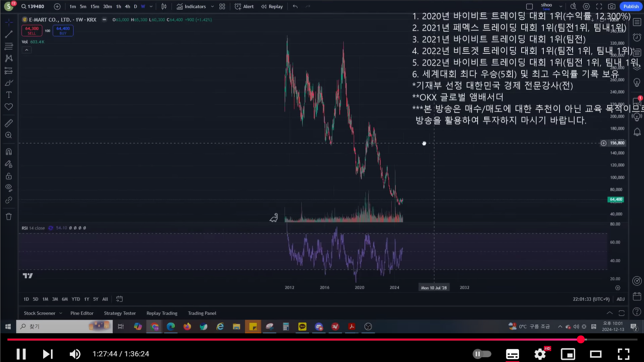Click the symbol search 139480
Image resolution: width=644 pixels, height=362 pixels.
pyautogui.click(x=33, y=7)
